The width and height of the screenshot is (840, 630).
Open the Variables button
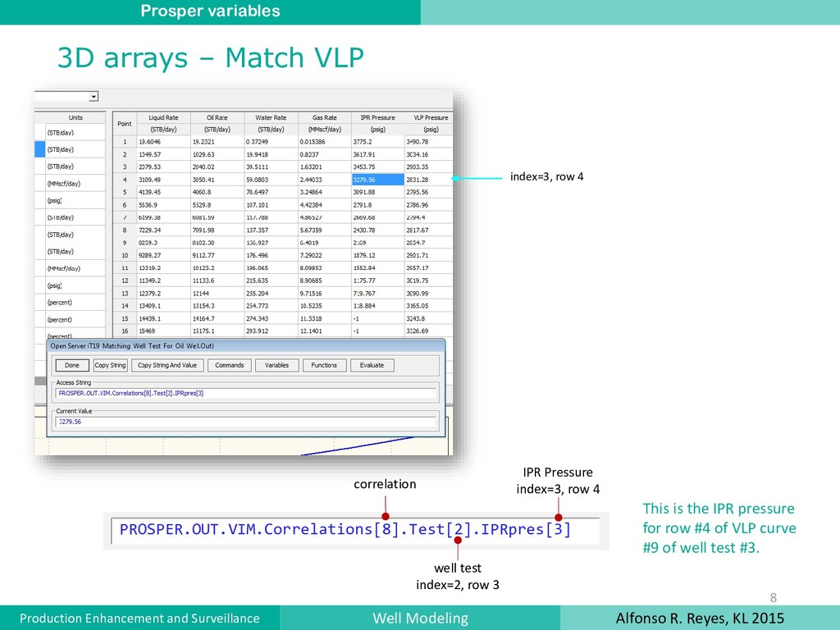click(276, 365)
